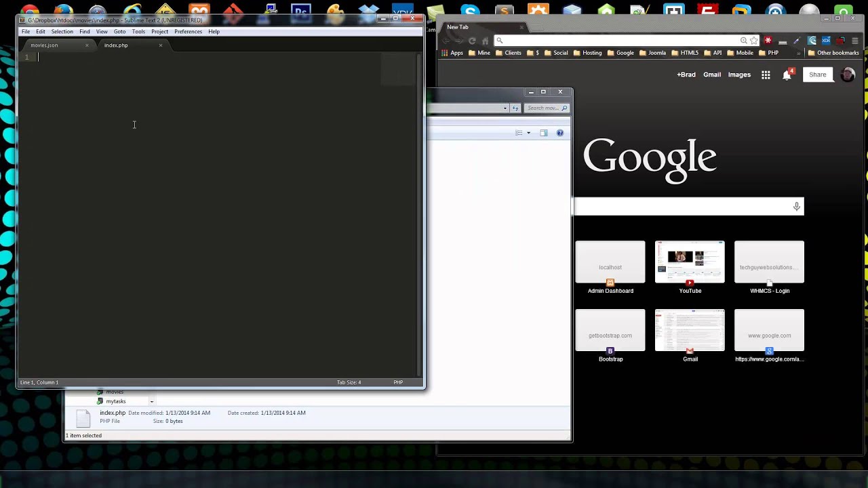The height and width of the screenshot is (488, 868).
Task: Click Explorer refresh address button
Action: (515, 108)
